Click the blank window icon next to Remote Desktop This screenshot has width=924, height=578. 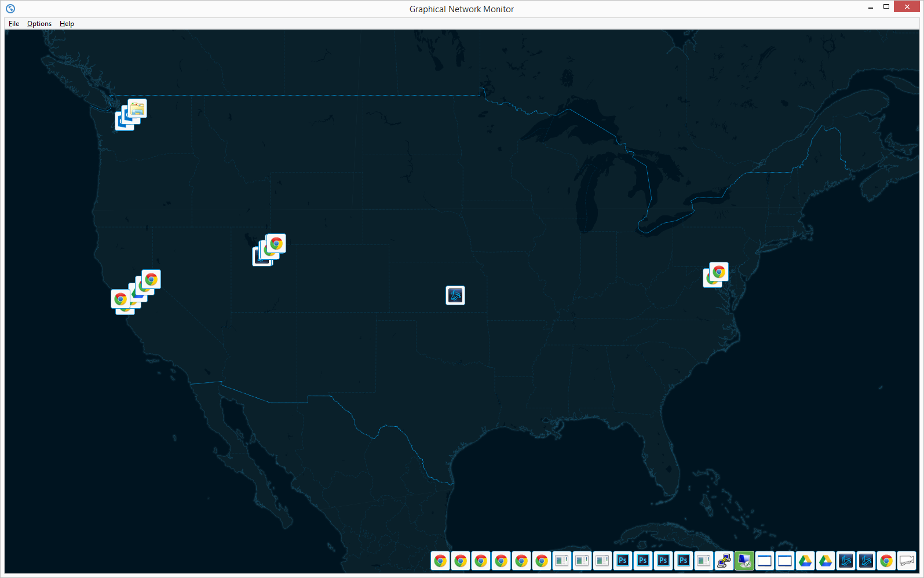click(765, 561)
